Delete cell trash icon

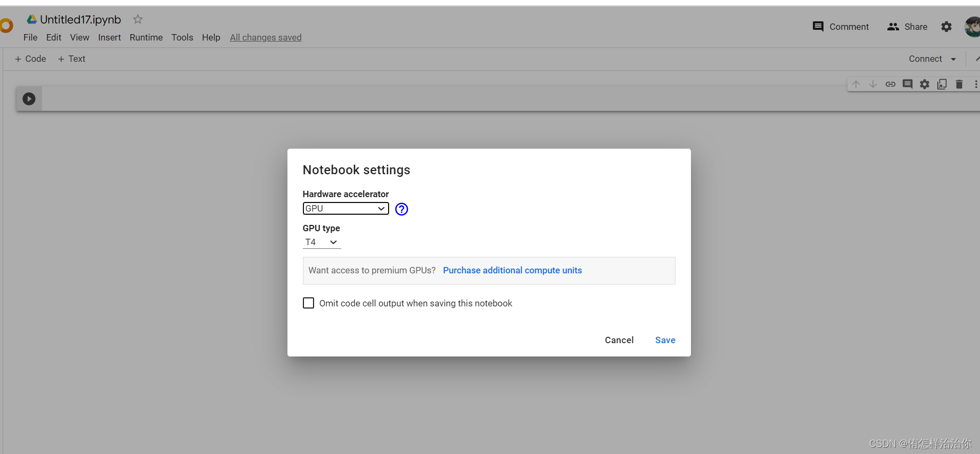[x=959, y=84]
